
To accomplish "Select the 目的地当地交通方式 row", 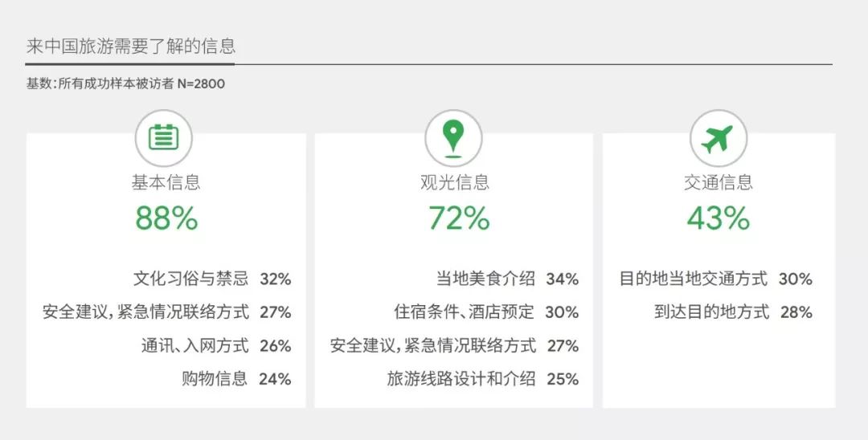I will 716,279.
